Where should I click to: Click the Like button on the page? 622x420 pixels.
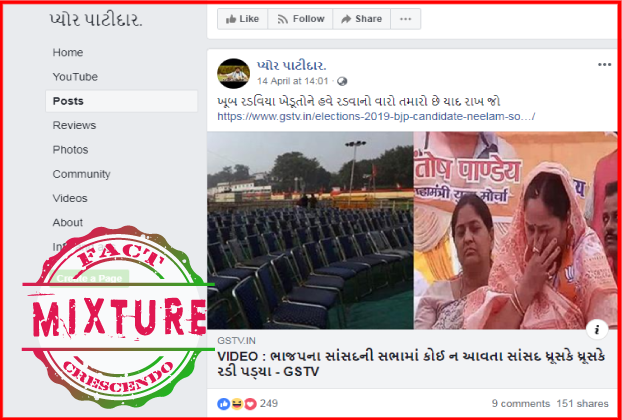[x=242, y=19]
